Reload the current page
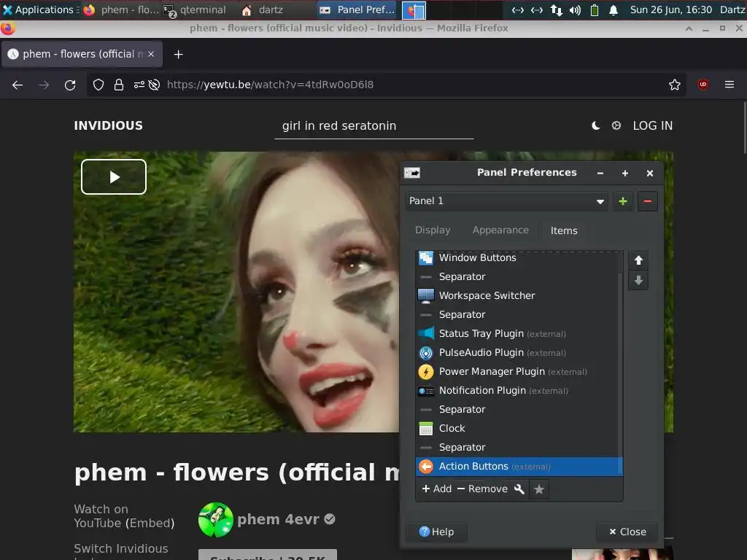747x560 pixels. (x=70, y=85)
